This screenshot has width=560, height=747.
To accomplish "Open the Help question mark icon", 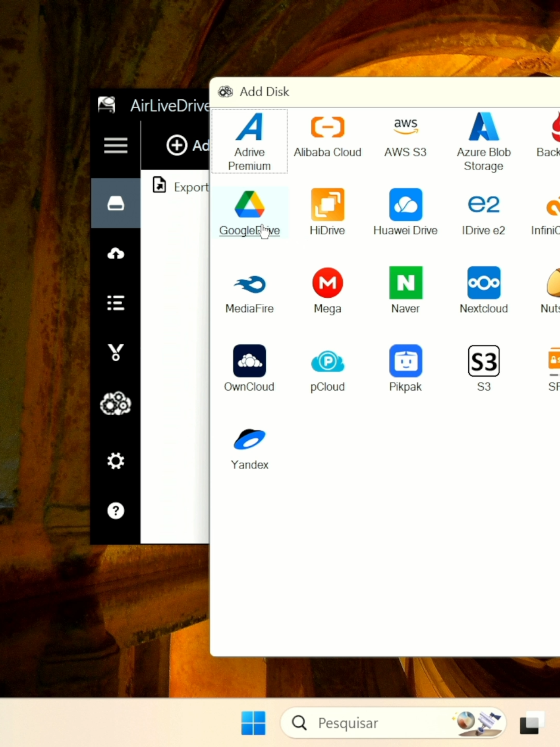I will point(116,511).
